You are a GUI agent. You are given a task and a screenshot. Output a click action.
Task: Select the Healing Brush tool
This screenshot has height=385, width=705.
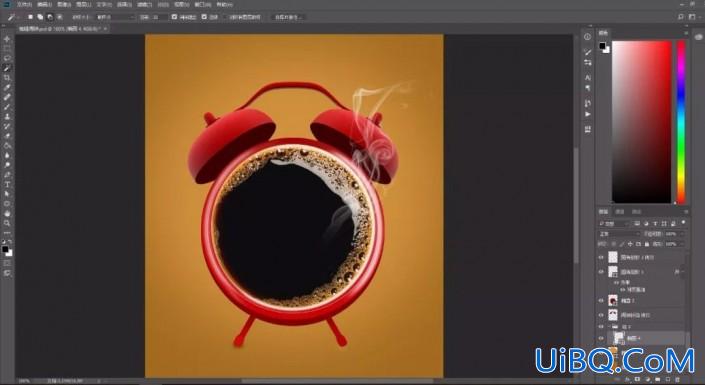pos(7,97)
